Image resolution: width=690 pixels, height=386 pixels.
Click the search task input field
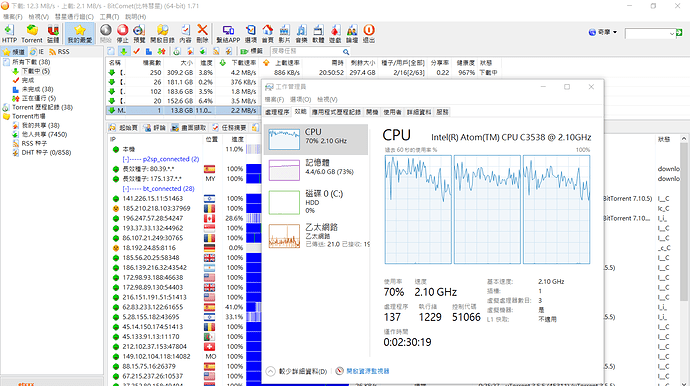(x=306, y=51)
